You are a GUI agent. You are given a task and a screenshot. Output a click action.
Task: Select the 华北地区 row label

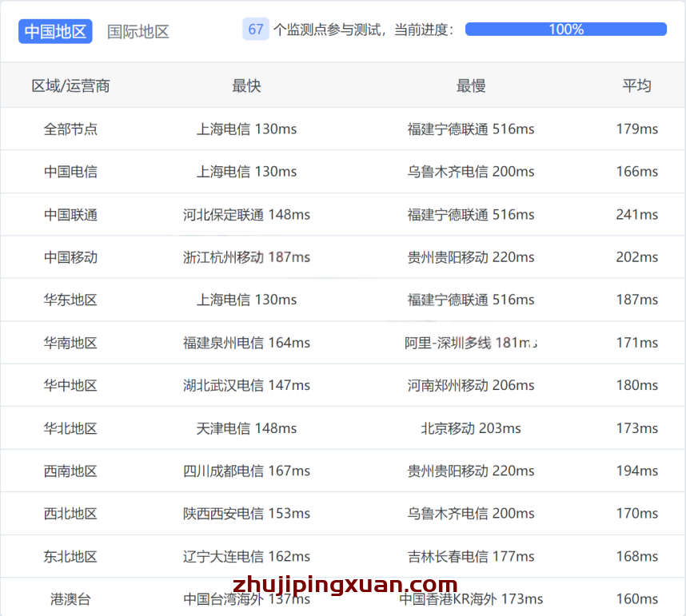tap(70, 428)
